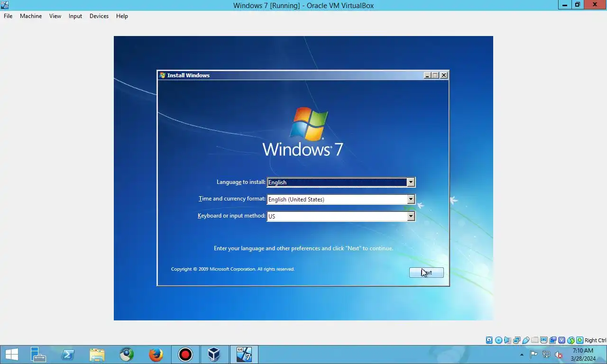The width and height of the screenshot is (607, 364).
Task: Click the USB devices status icon
Action: (x=525, y=340)
